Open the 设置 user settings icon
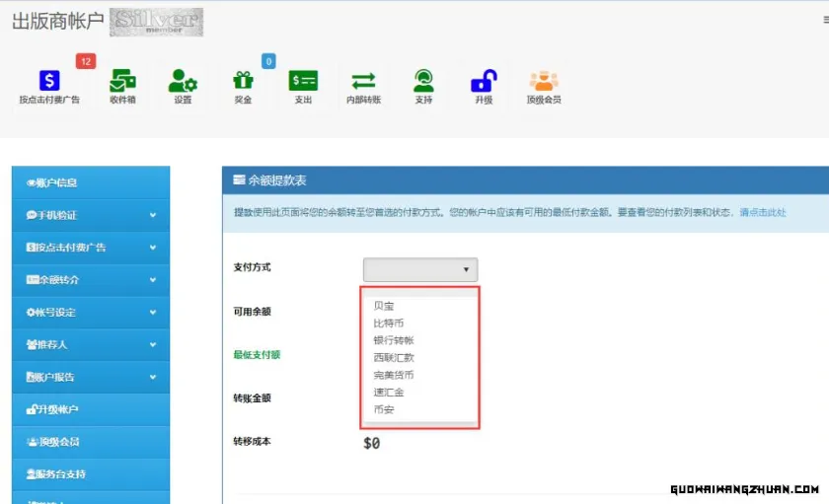This screenshot has width=829, height=504. 183,81
